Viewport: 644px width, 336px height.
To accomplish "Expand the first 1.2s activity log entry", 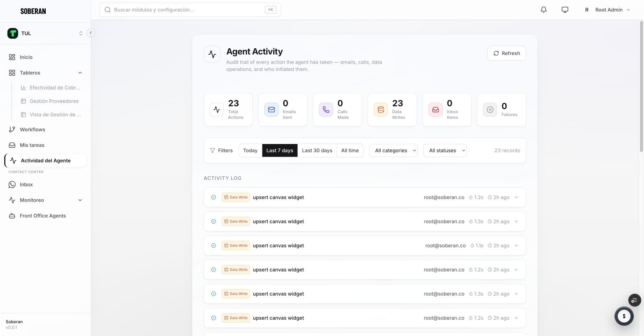I will coord(516,197).
